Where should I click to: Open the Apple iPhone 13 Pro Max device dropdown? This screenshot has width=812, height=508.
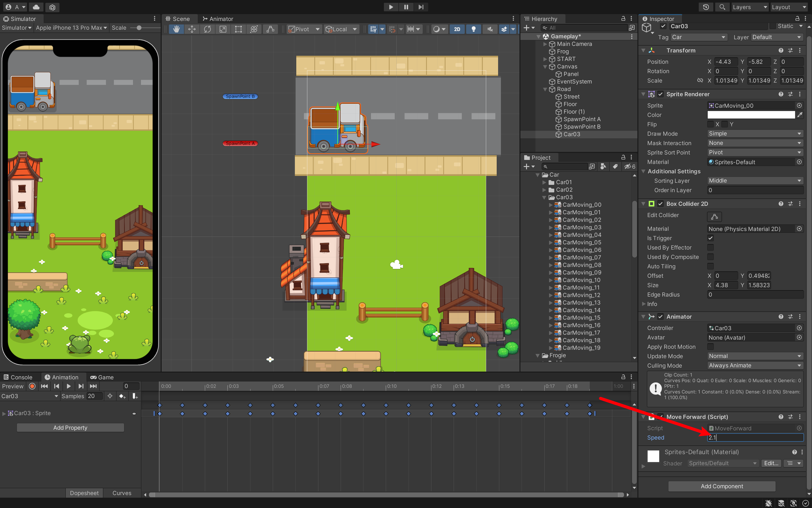tap(71, 28)
